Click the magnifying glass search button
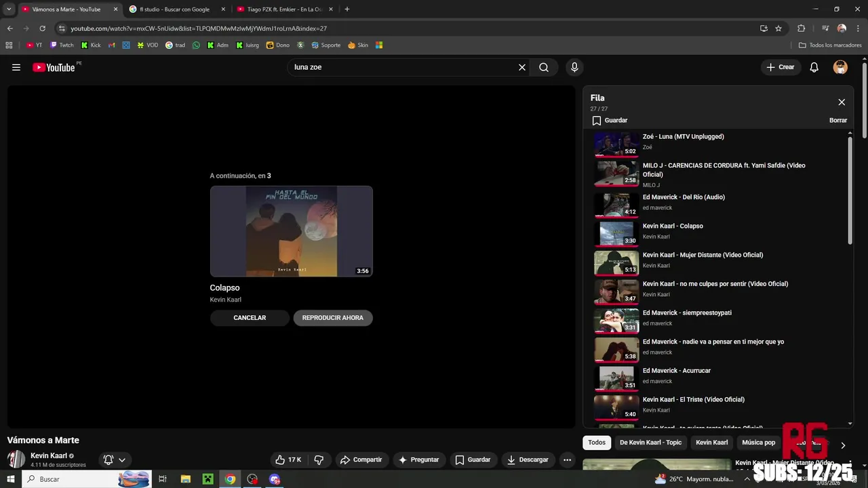Viewport: 868px width, 488px height. tap(544, 67)
